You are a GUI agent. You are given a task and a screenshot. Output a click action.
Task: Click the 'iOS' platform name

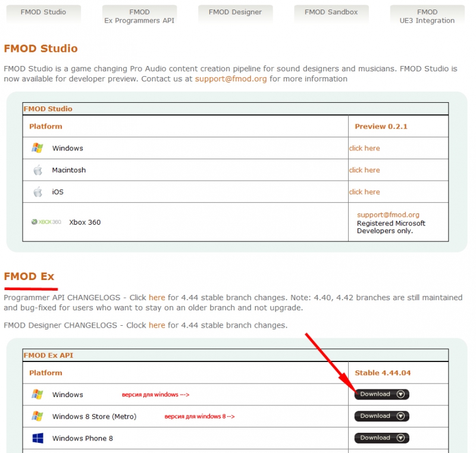58,192
